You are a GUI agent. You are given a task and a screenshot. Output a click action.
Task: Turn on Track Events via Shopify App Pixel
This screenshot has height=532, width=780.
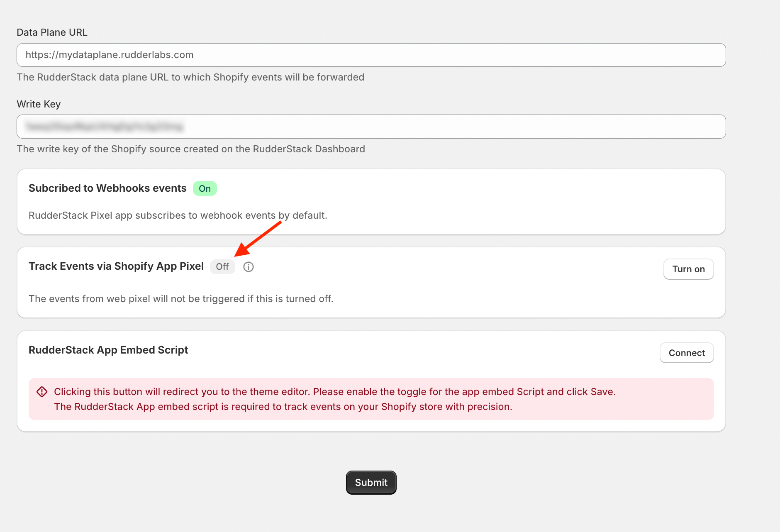pos(688,269)
